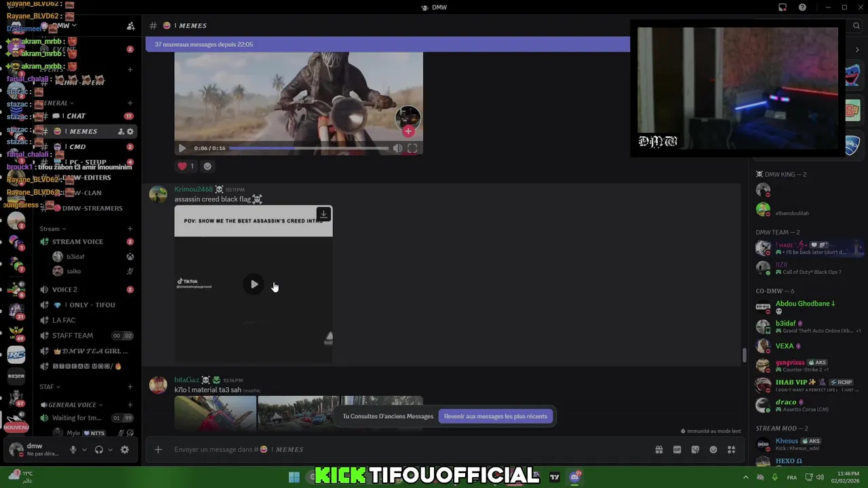Expand the microphone input options chevron
This screenshot has height=488, width=868.
pos(84,449)
